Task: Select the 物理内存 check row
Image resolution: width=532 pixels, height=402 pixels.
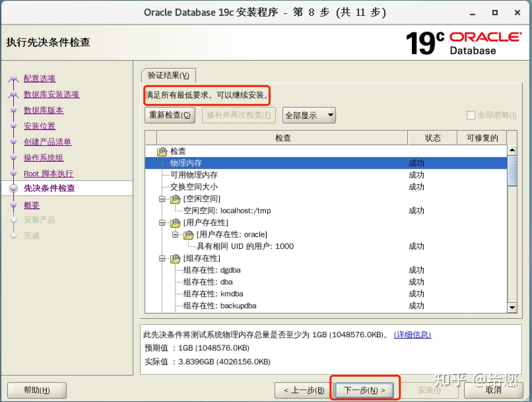Action: 259,163
